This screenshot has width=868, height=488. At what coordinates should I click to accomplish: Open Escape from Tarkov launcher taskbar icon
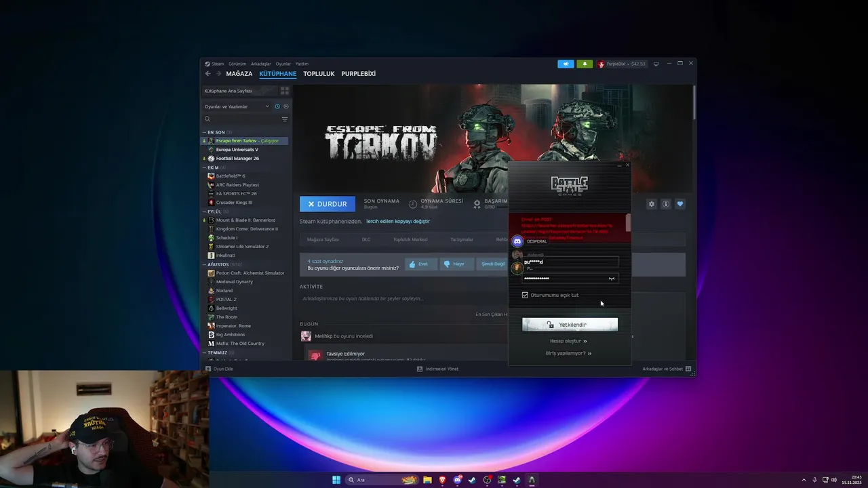(532, 480)
